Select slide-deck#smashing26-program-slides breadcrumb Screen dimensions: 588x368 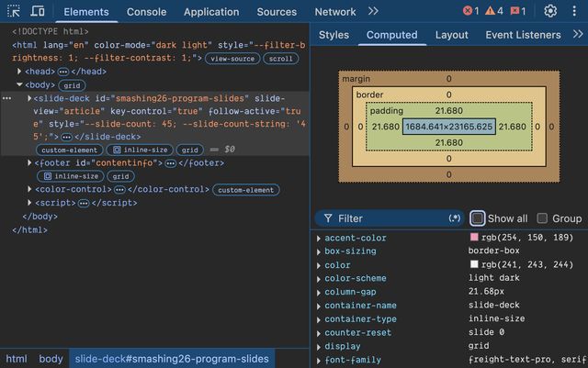172,359
